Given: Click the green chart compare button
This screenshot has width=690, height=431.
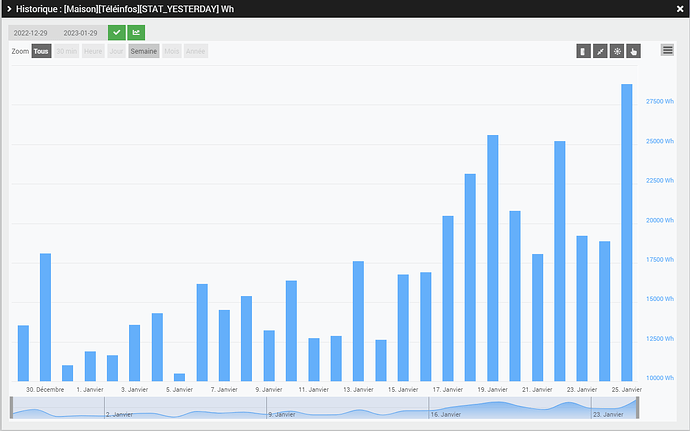Looking at the screenshot, I should click(x=136, y=33).
